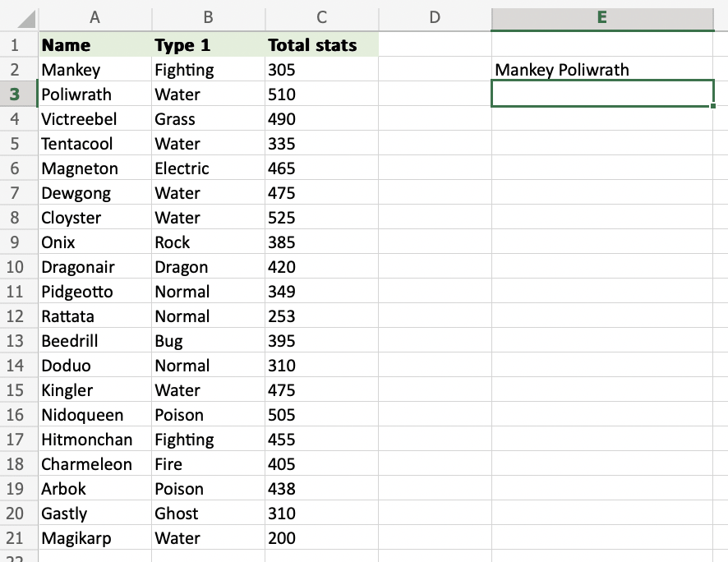Select column header E
728x562 pixels.
click(602, 16)
